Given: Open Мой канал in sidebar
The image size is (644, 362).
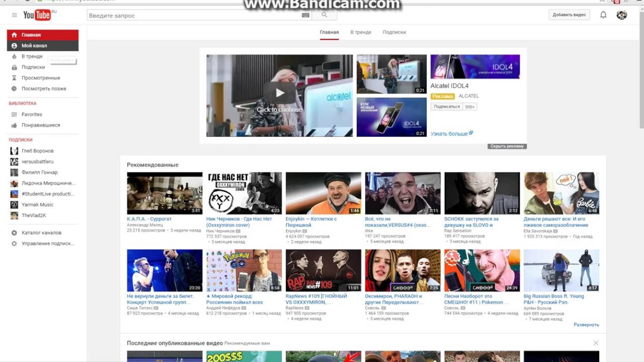Looking at the screenshot, I should (43, 46).
